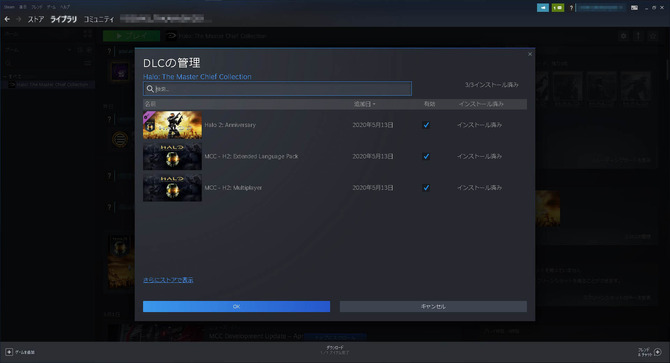
Task: Sort by 名前 column header
Action: point(150,104)
